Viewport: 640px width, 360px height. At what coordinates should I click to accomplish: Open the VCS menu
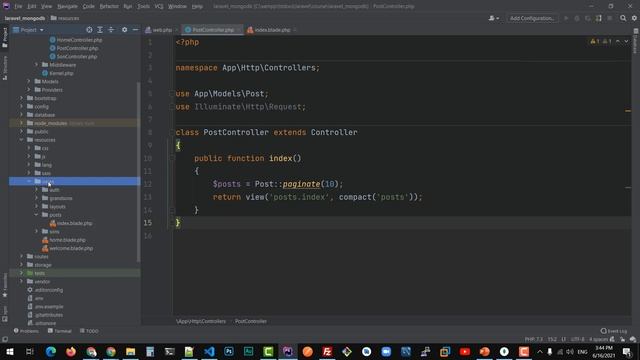[x=159, y=6]
